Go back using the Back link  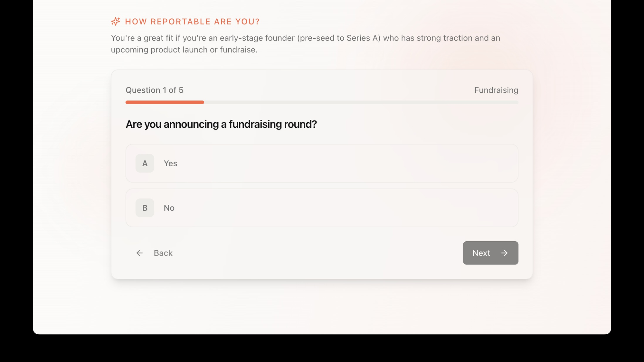point(163,253)
